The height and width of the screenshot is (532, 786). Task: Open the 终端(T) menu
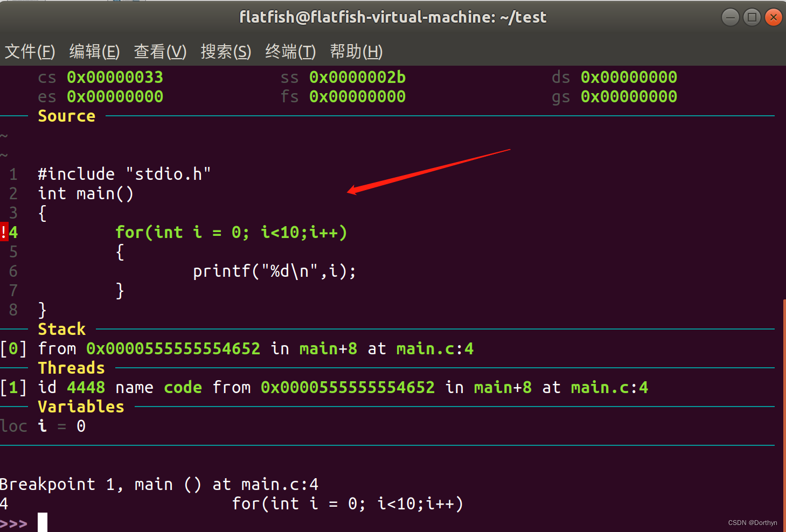click(290, 52)
